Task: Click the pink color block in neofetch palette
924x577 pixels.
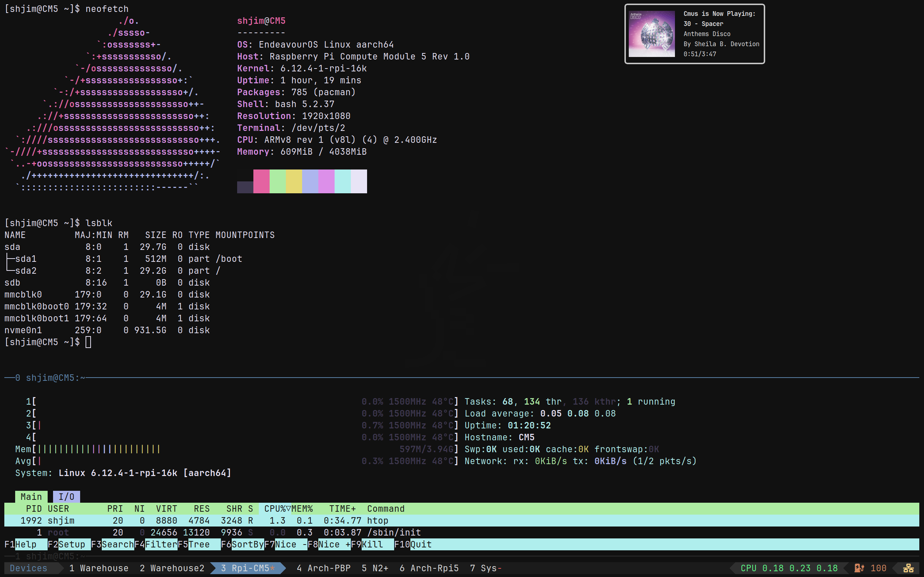Action: (261, 181)
